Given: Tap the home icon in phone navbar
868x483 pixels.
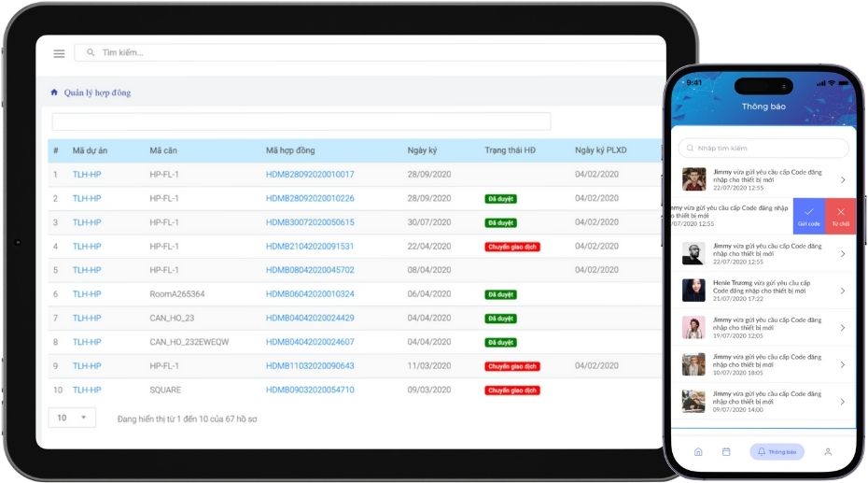Looking at the screenshot, I should (x=698, y=452).
